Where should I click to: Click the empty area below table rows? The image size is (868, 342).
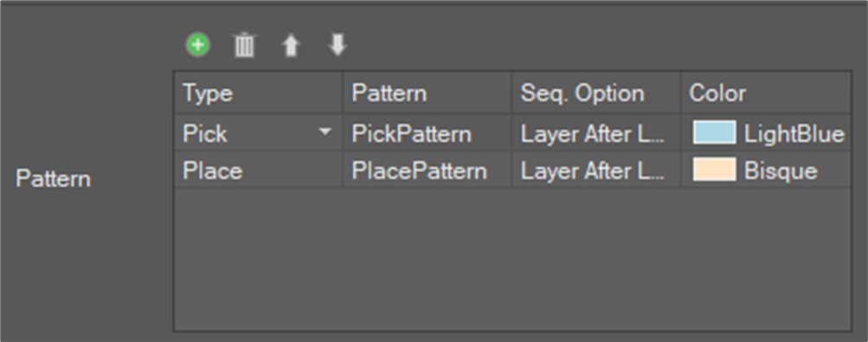click(x=512, y=259)
